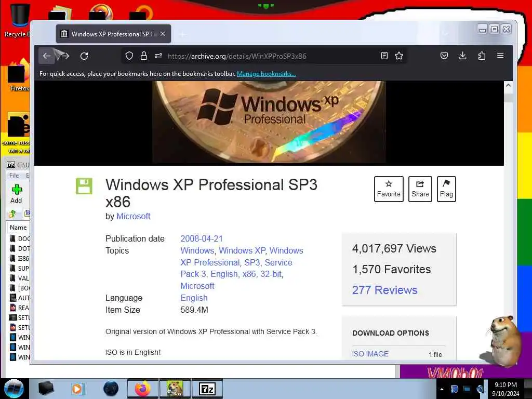Flag this archive item
The image size is (532, 399).
click(x=446, y=189)
